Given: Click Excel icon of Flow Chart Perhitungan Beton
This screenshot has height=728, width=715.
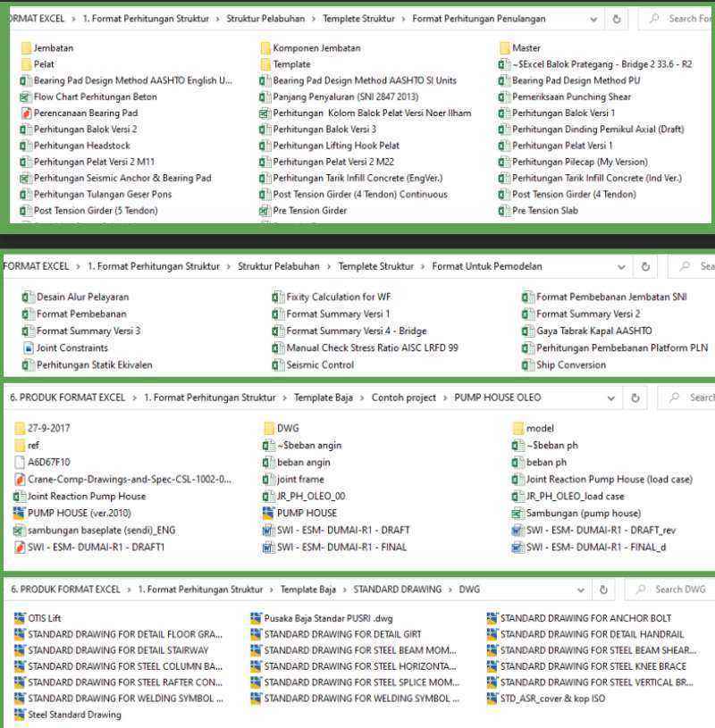Looking at the screenshot, I should click(x=25, y=97).
